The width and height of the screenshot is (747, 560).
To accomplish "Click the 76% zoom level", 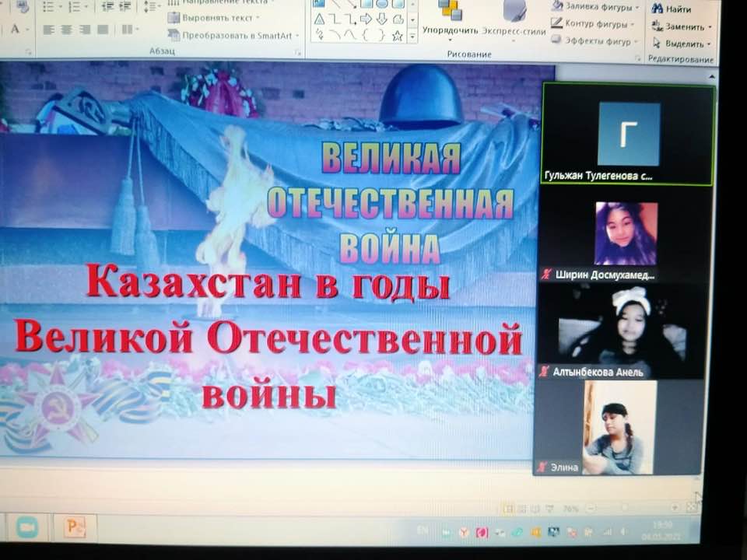I will point(570,509).
